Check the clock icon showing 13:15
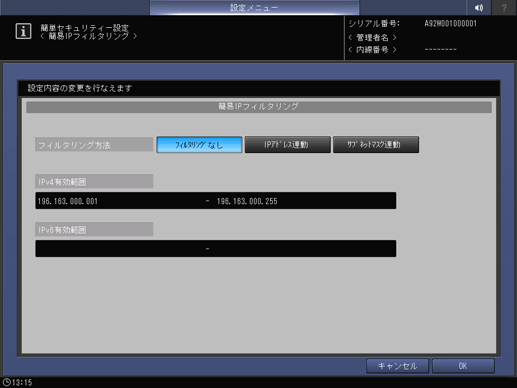The width and height of the screenshot is (517, 388). coord(7,382)
